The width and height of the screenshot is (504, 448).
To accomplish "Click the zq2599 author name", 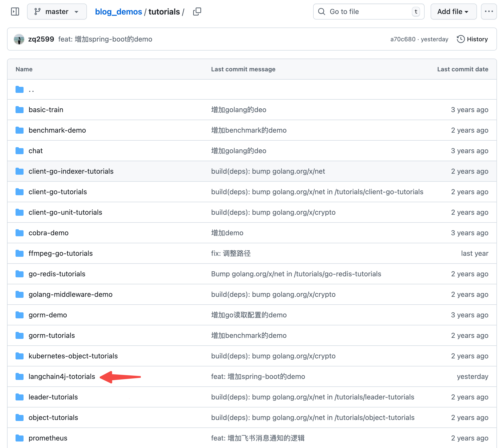I will (x=41, y=39).
